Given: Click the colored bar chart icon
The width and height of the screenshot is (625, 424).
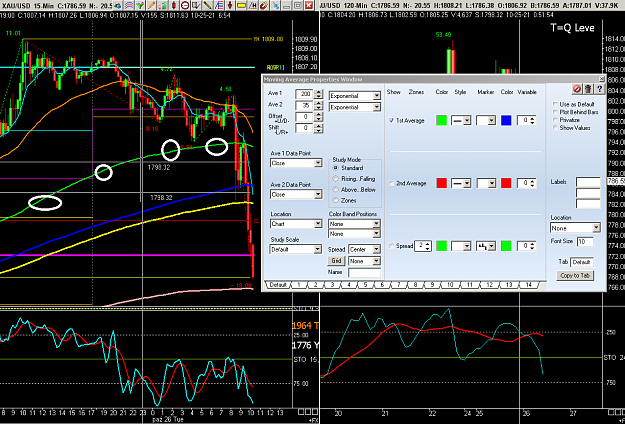Looking at the screenshot, I should click(162, 6).
